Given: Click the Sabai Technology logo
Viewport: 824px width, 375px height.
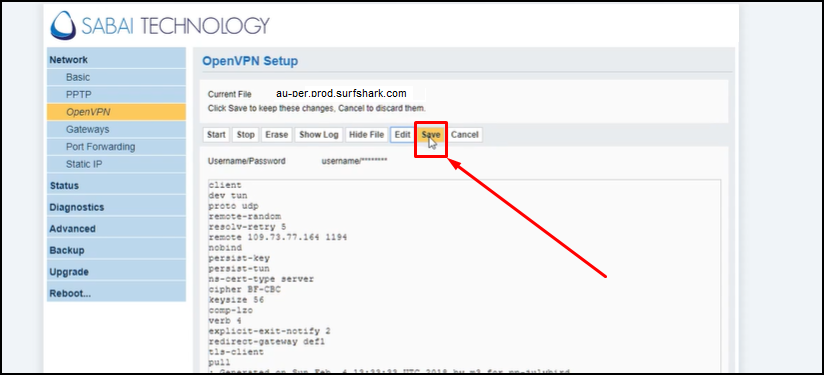Looking at the screenshot, I should tap(160, 26).
